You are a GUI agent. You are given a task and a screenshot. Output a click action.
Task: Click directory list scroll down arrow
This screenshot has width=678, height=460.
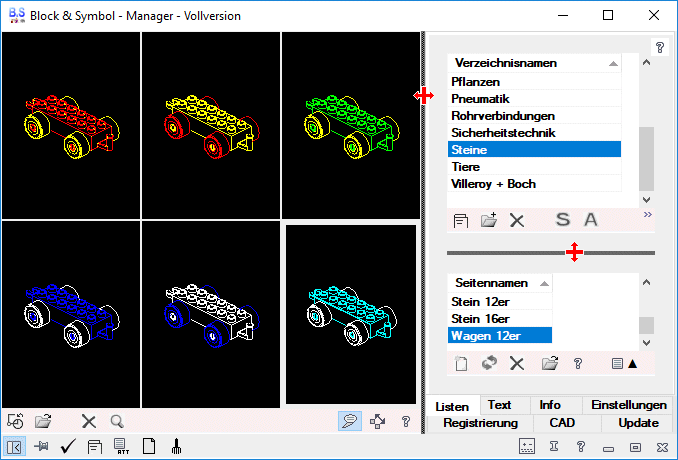click(647, 200)
